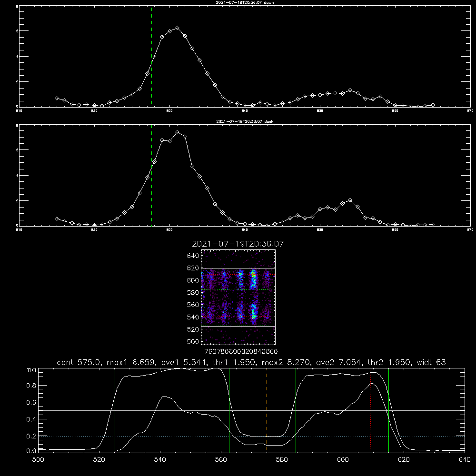Screen dimensions: 476x476
Task: Click the y-axis label 0.2 of the bottom plot
Action: click(x=31, y=436)
